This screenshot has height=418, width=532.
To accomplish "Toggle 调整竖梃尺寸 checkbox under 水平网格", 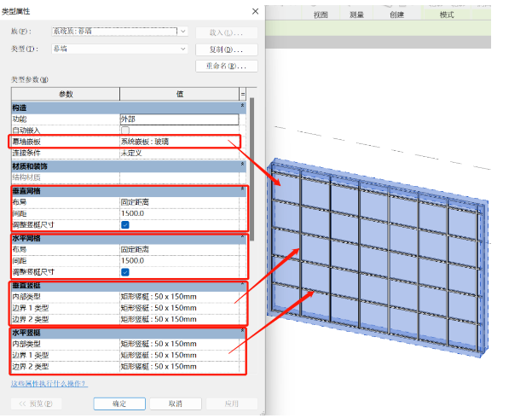I will click(x=125, y=272).
